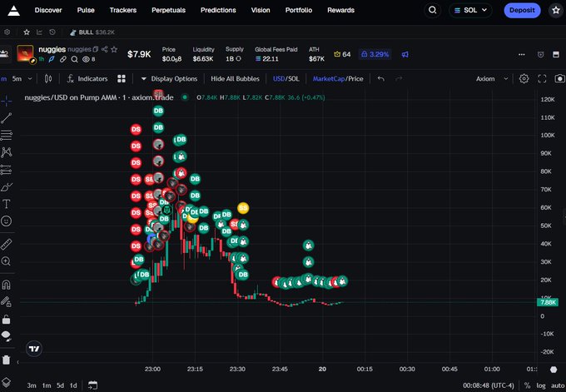This screenshot has height=392, width=566.
Task: Switch to Perpetuals
Action: click(169, 10)
